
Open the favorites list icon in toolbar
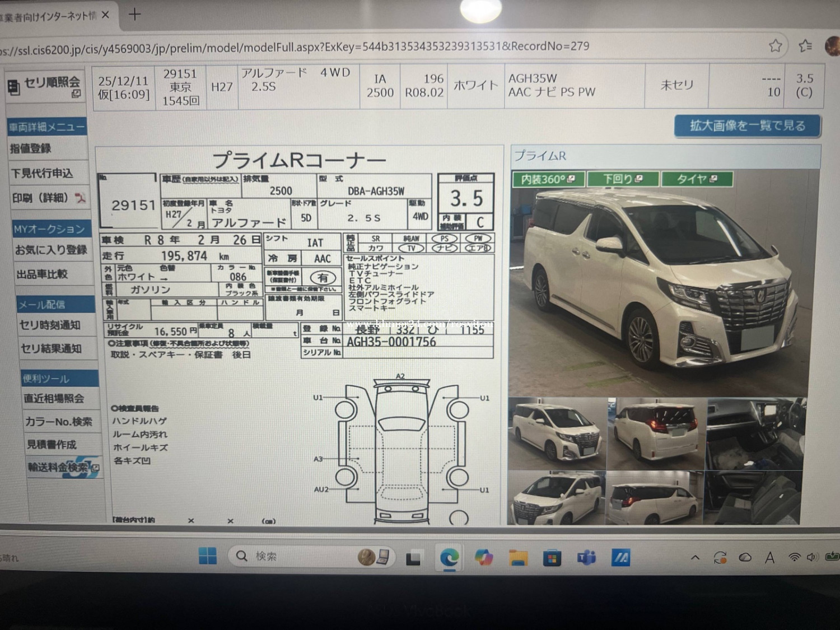pyautogui.click(x=805, y=45)
